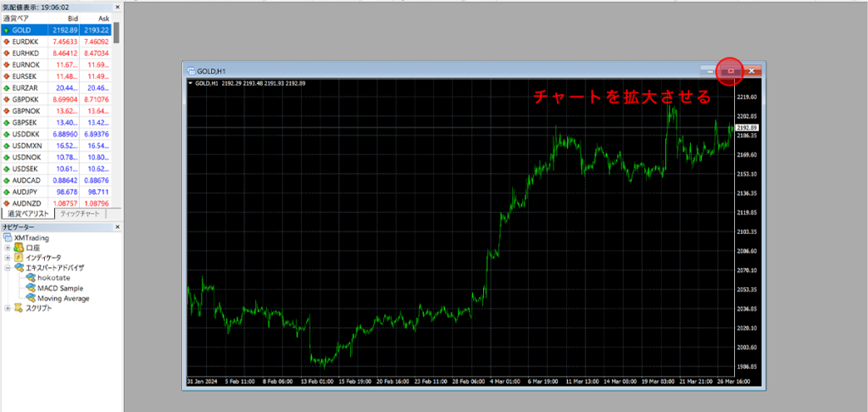Select the GBPSEK symbol row
This screenshot has height=412, width=868.
(x=57, y=122)
